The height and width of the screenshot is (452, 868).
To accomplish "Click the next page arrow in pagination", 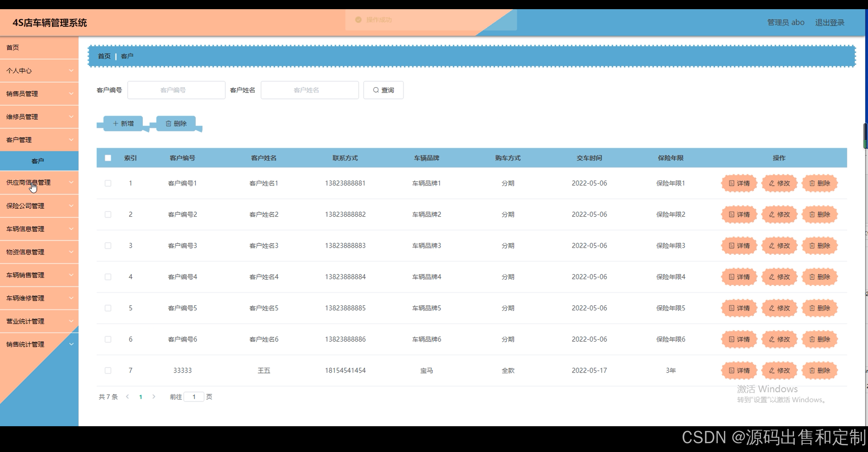I will (x=154, y=396).
